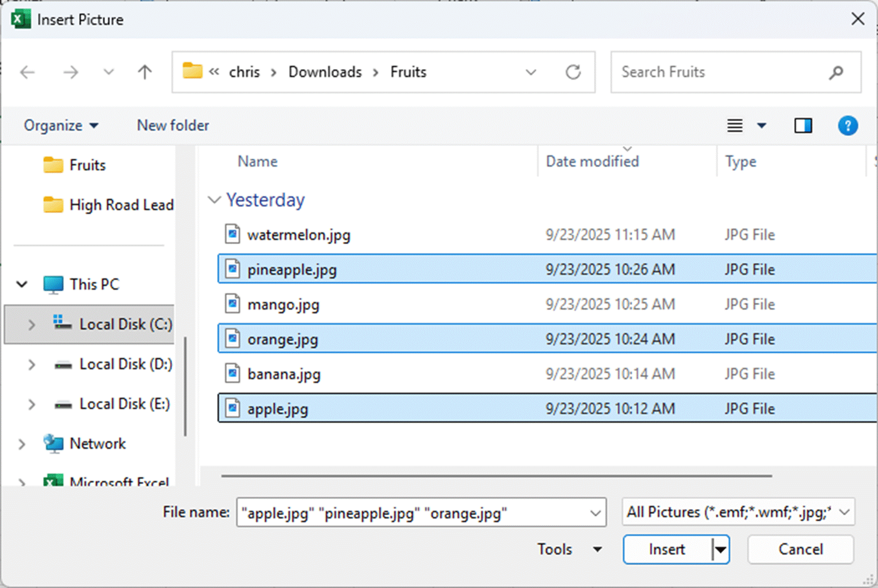Click the horizontal scrollbar in file list
This screenshot has width=878, height=588.
(496, 476)
